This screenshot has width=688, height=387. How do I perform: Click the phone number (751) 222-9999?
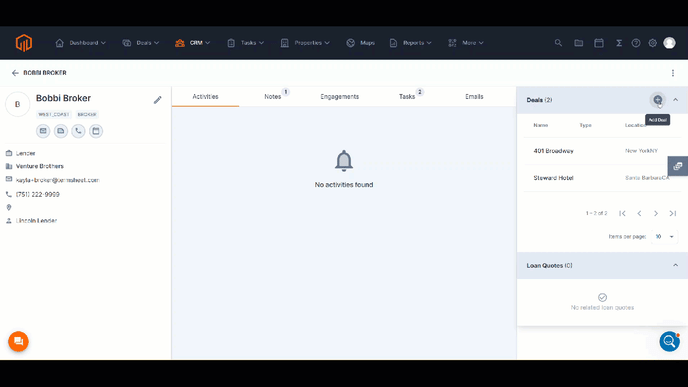point(38,194)
